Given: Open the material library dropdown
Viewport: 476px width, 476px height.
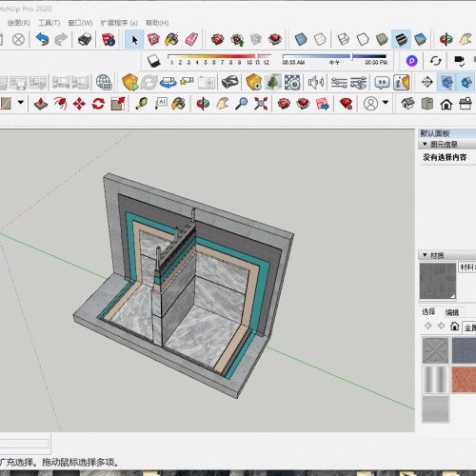Looking at the screenshot, I should (x=469, y=327).
